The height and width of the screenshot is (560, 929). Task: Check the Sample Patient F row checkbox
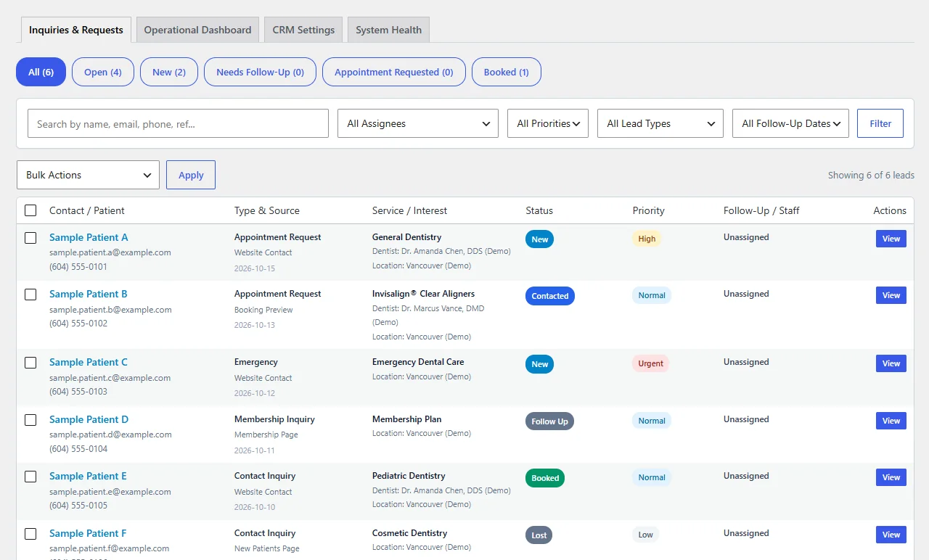tap(30, 534)
